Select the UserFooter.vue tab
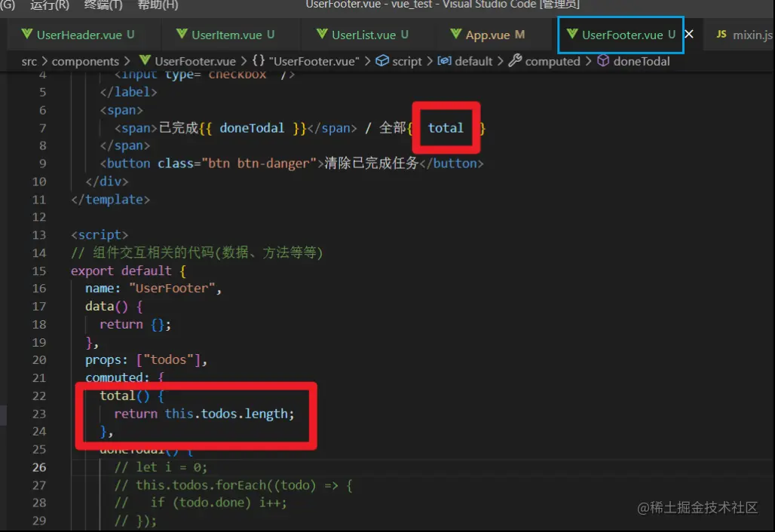 pos(622,35)
